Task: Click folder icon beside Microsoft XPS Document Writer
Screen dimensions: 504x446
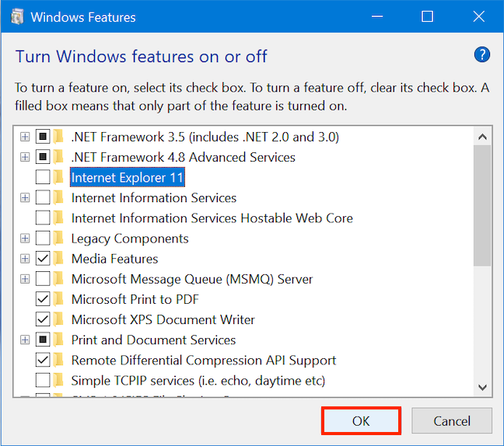Action: click(58, 319)
